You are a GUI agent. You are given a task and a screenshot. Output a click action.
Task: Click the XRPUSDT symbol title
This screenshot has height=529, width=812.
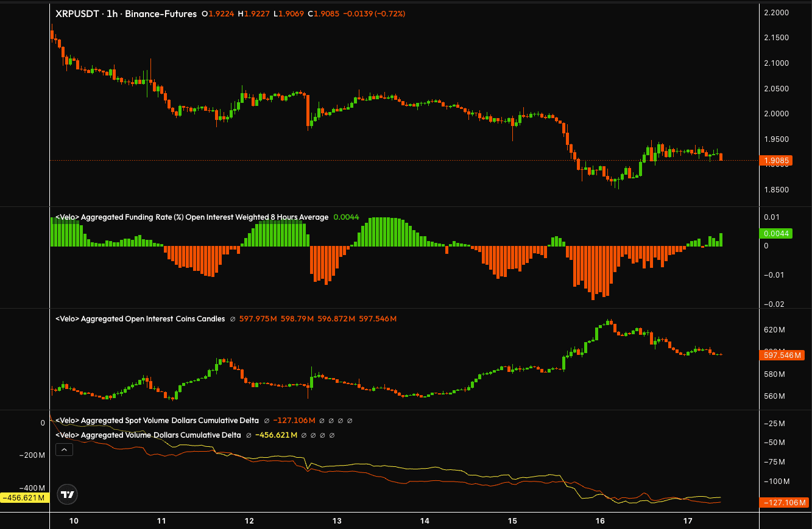pyautogui.click(x=78, y=13)
